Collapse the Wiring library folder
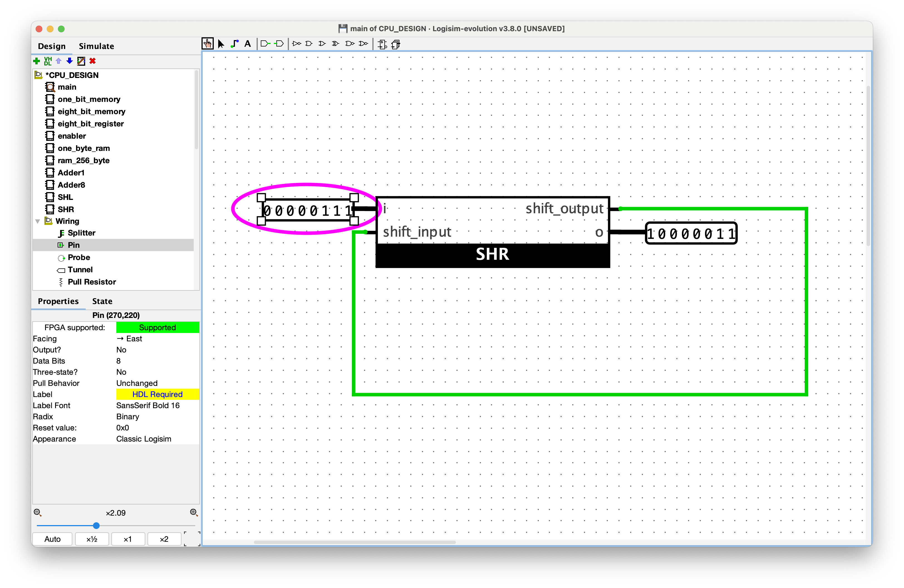This screenshot has width=904, height=588. pyautogui.click(x=38, y=221)
